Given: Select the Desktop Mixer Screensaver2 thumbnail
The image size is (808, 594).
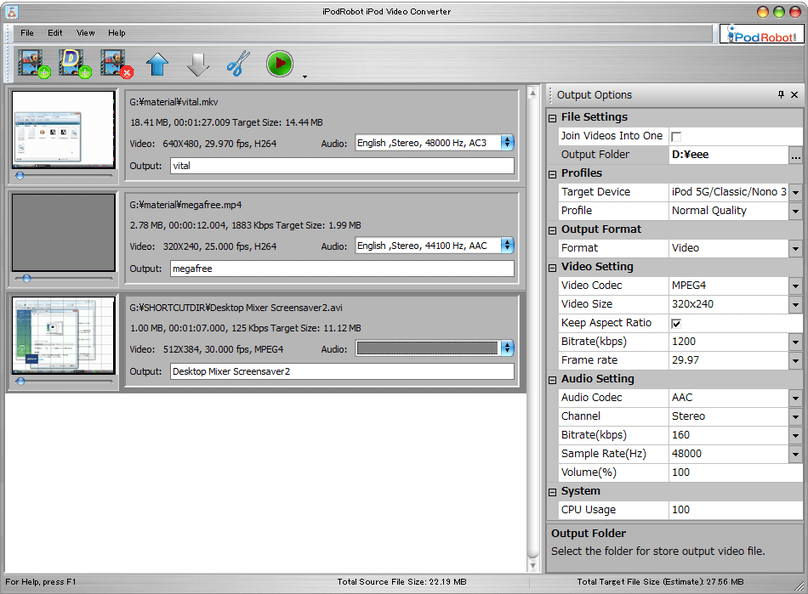Looking at the screenshot, I should pos(63,335).
